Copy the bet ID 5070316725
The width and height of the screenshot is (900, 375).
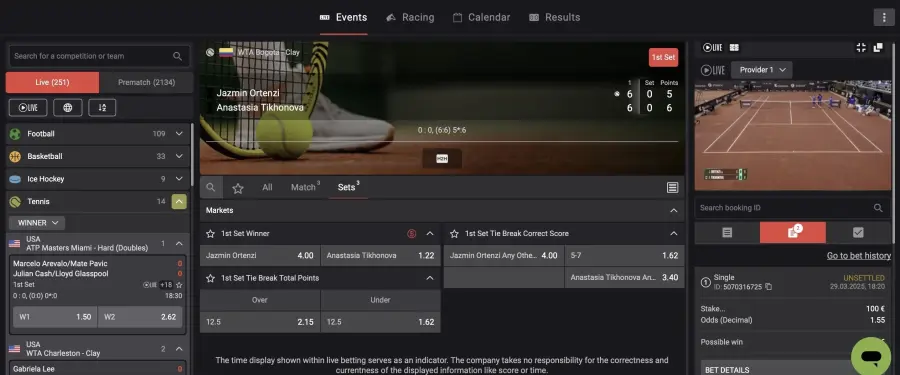click(x=769, y=287)
